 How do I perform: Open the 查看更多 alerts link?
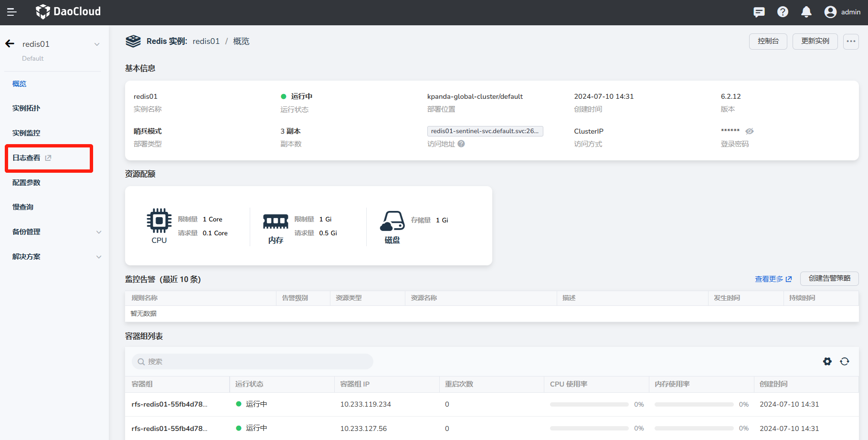(773, 279)
